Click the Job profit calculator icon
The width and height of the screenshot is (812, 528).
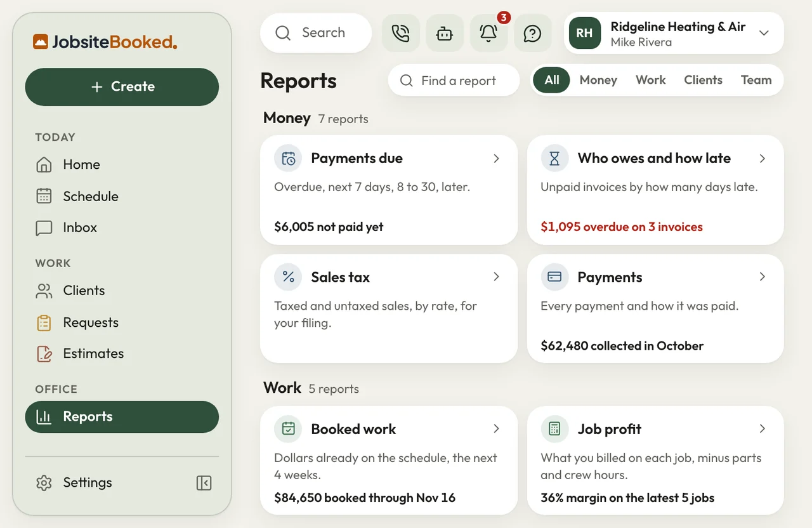(554, 429)
